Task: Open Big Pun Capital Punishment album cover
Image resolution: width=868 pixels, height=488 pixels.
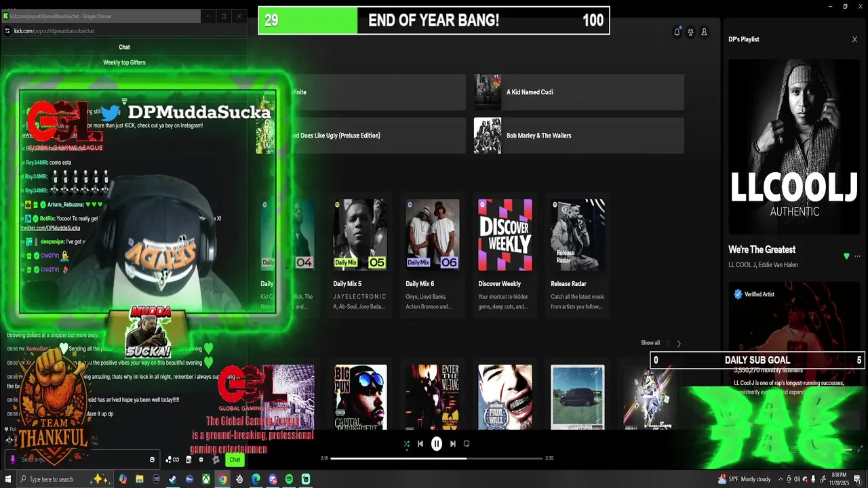Action: pos(360,396)
